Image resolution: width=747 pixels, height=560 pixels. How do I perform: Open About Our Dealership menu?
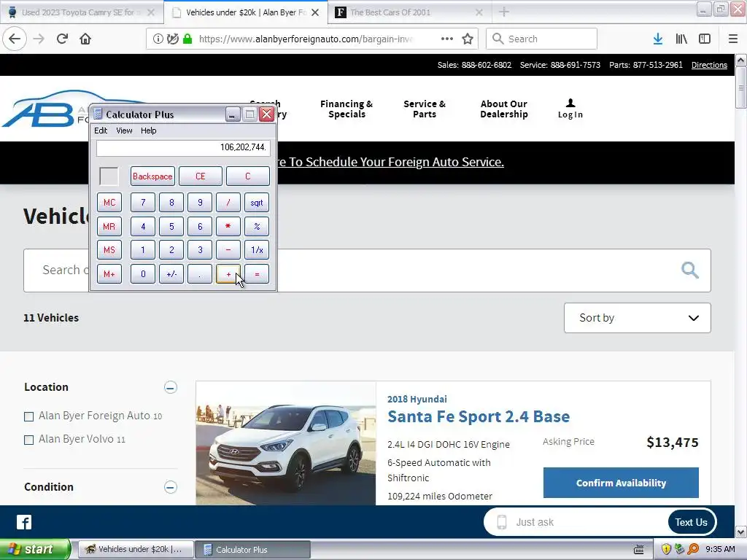tap(504, 109)
